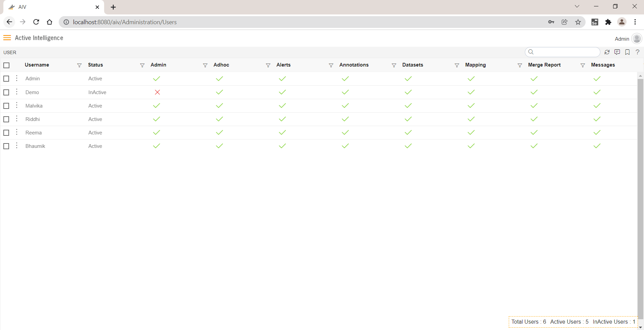Reload the browser page

(36, 22)
